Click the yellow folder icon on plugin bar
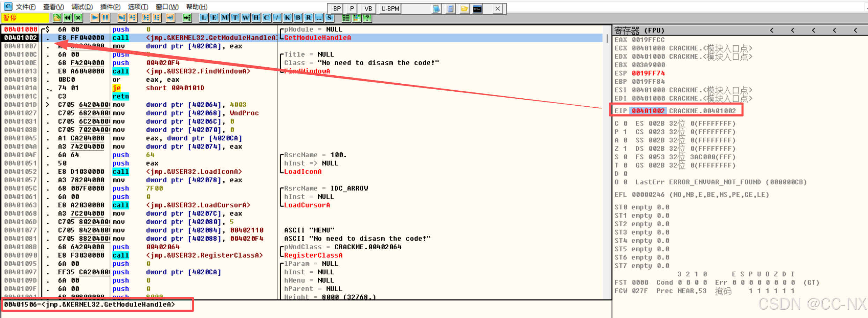 pyautogui.click(x=464, y=9)
